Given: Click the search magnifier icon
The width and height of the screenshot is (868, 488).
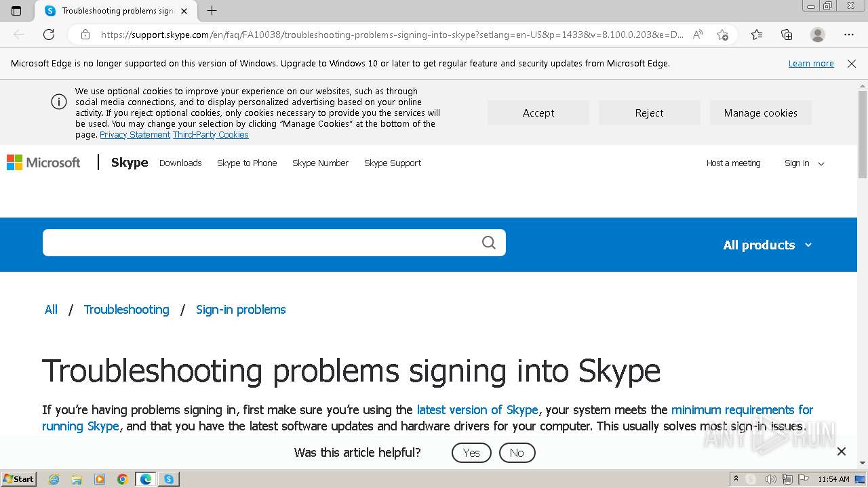Looking at the screenshot, I should coord(489,243).
